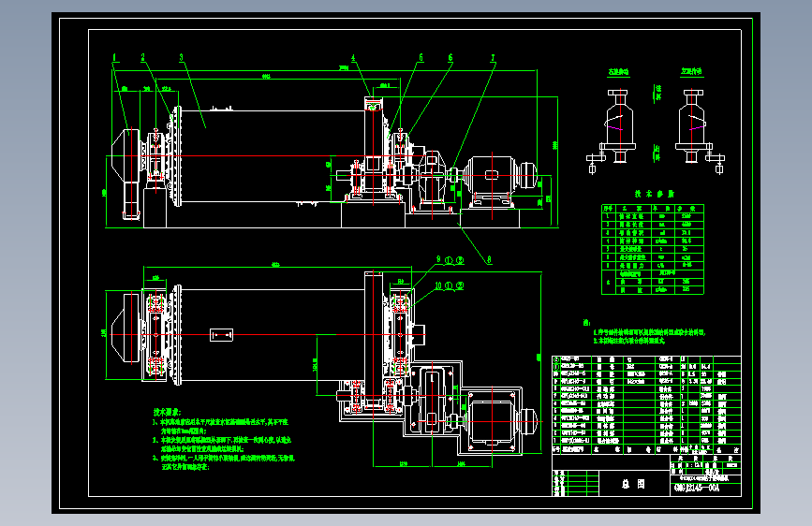812x526 pixels.
Task: Click part callout number 3 above the drum
Action: pos(182,58)
